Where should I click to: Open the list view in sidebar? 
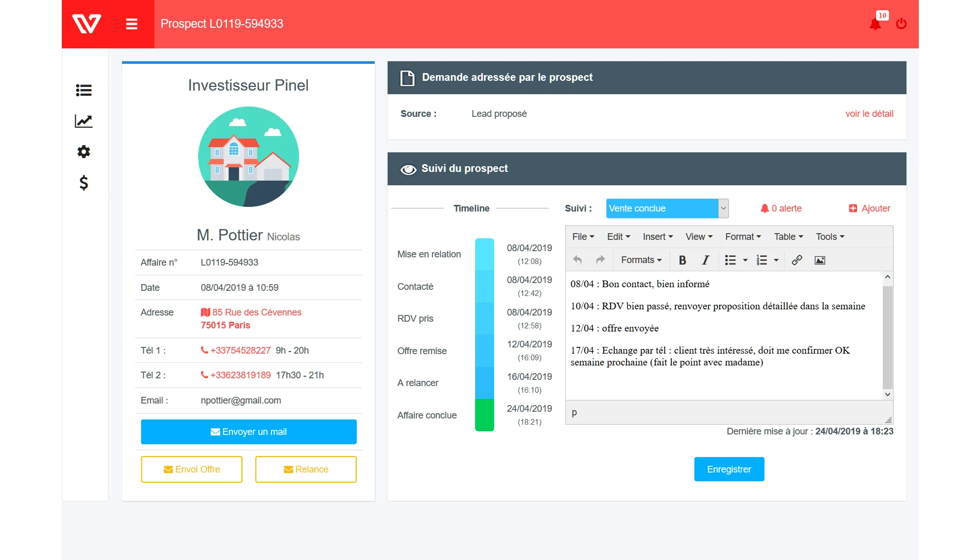[x=84, y=91]
